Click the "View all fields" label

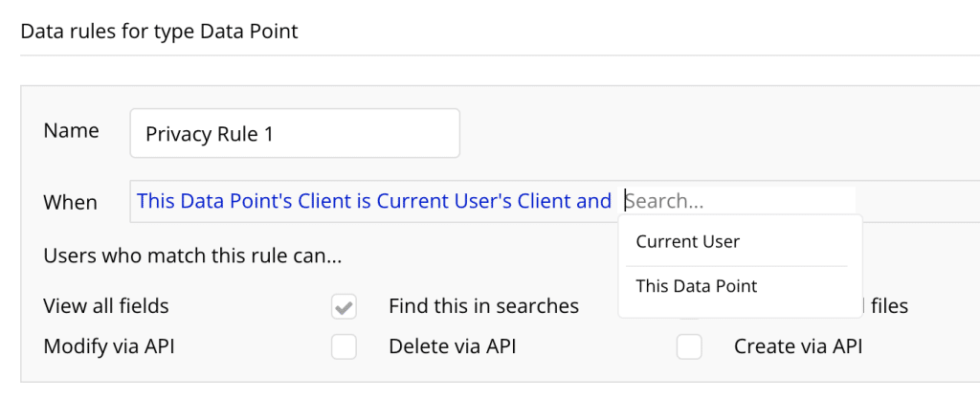pyautogui.click(x=106, y=307)
